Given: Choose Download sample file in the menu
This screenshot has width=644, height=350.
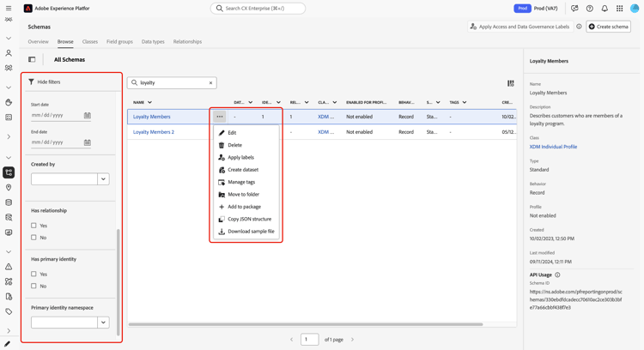Looking at the screenshot, I should point(246,231).
